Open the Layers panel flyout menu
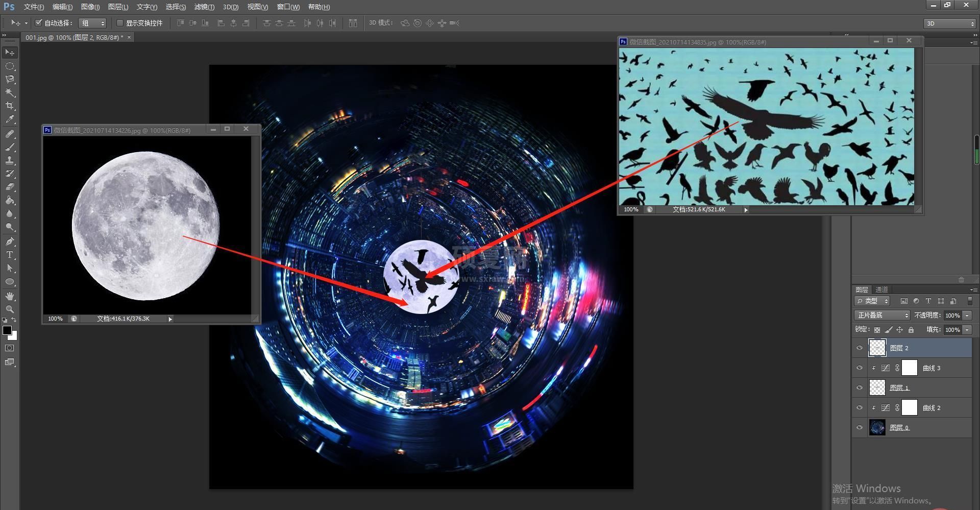 click(x=973, y=289)
